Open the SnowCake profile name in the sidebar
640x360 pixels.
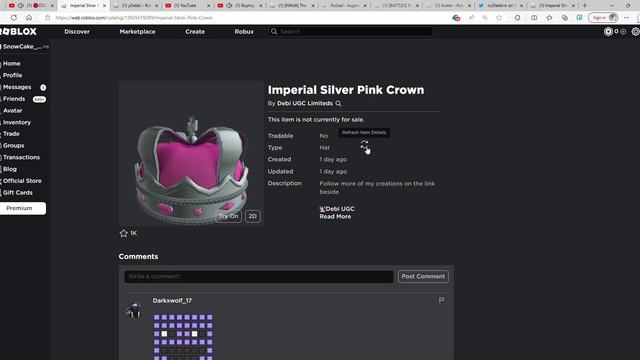(22, 47)
